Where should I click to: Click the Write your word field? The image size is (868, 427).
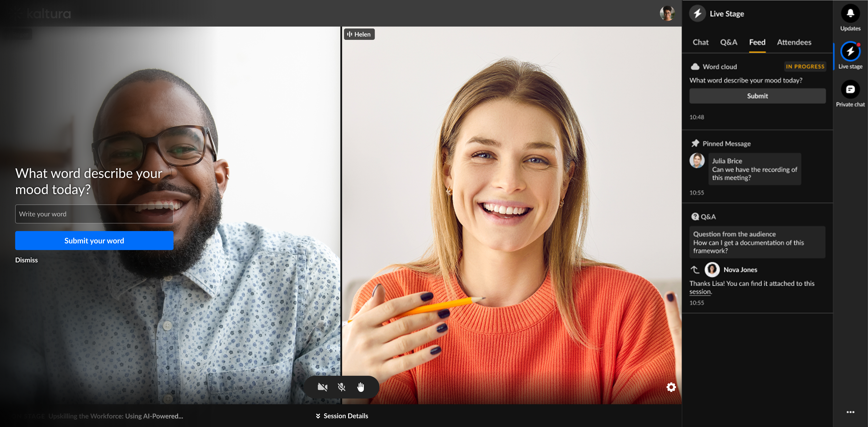94,214
